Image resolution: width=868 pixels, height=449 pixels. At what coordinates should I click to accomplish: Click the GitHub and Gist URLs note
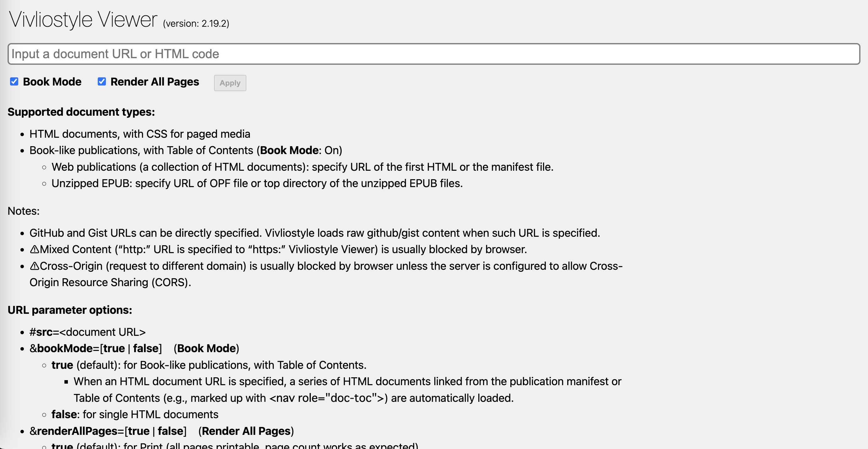point(315,233)
